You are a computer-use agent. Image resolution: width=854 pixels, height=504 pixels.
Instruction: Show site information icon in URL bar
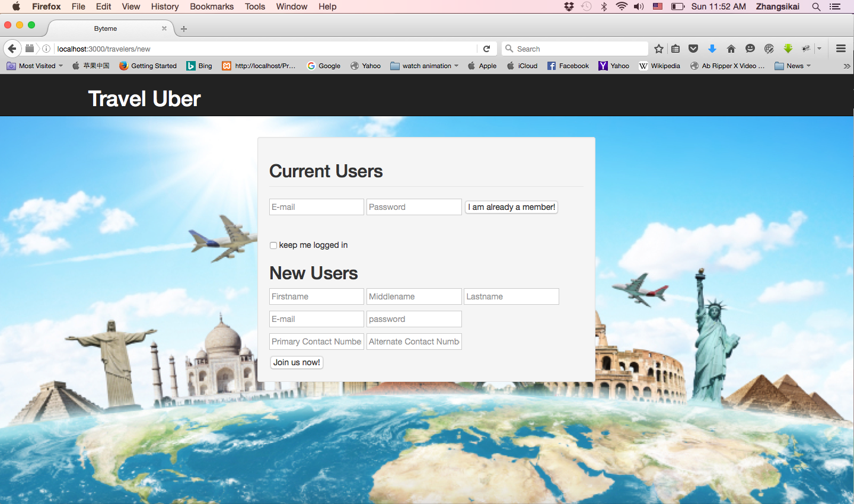coord(46,49)
